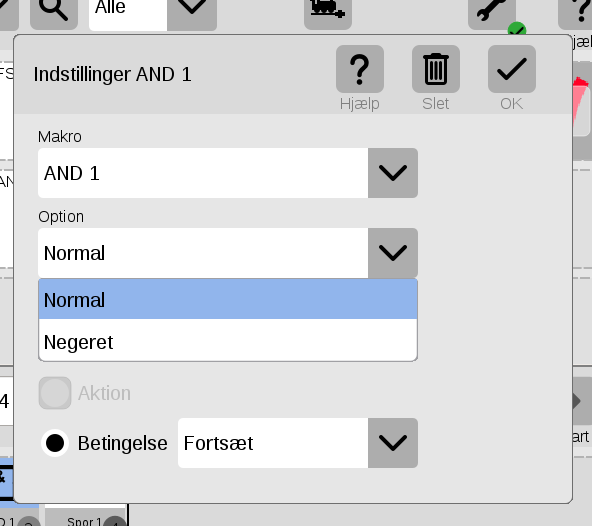Choose Normal in the Option list
The image size is (592, 526).
point(228,300)
